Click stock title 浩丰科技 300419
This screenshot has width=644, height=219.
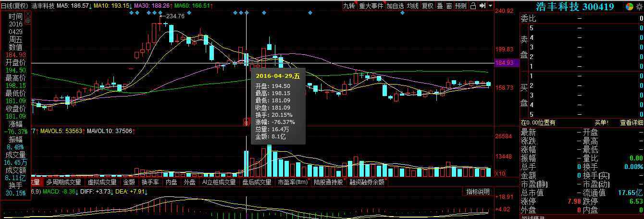tap(575, 7)
